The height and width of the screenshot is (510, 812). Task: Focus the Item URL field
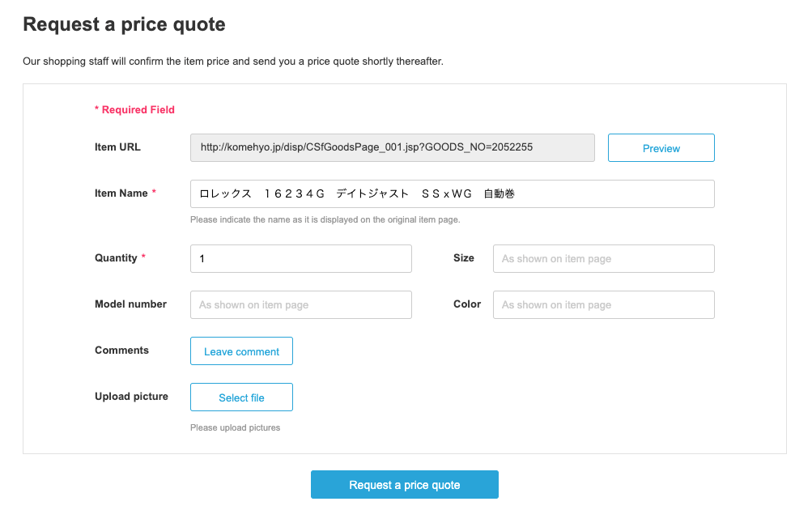pyautogui.click(x=393, y=147)
